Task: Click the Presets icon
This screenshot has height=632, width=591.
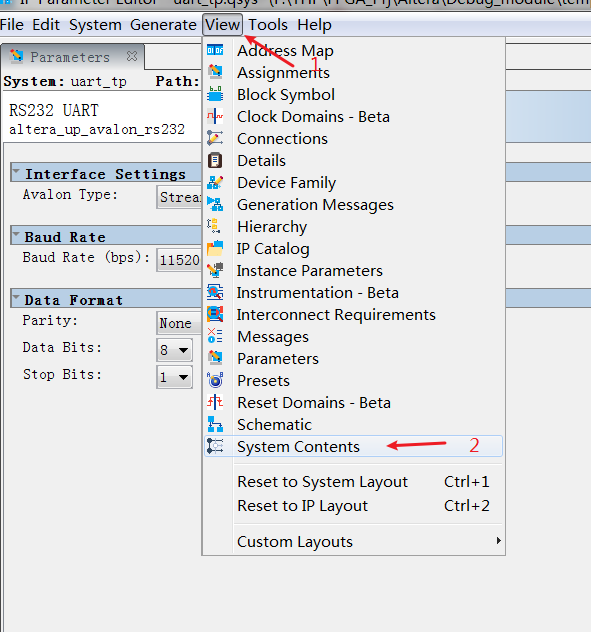Action: (x=215, y=380)
